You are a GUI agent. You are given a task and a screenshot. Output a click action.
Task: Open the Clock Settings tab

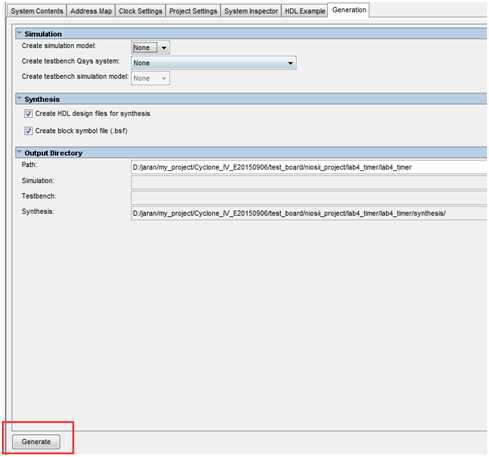(x=140, y=11)
